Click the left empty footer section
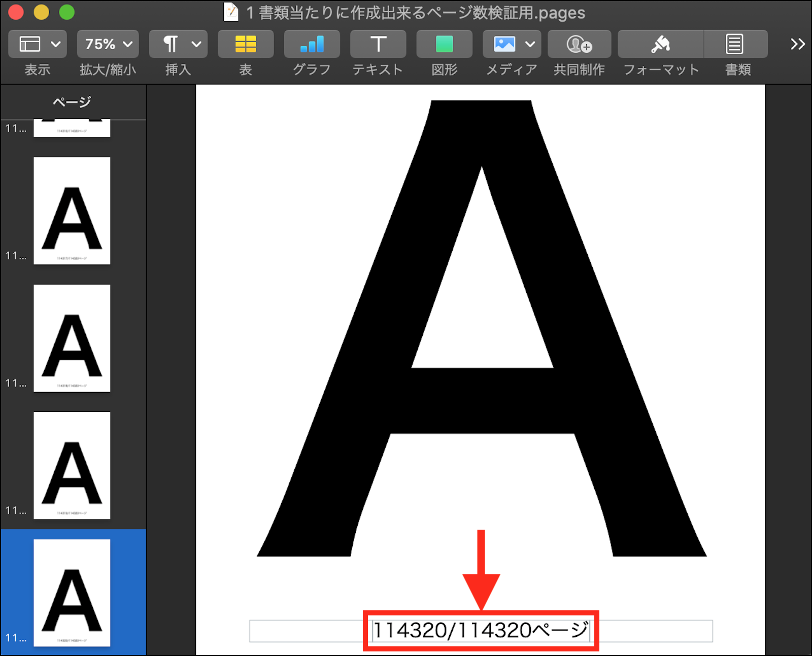 click(306, 631)
